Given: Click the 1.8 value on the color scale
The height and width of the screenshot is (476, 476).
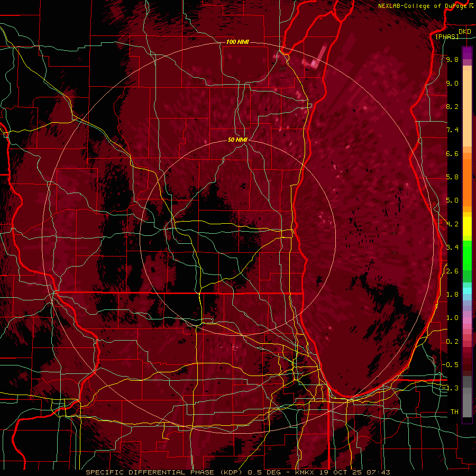Looking at the screenshot, I should click(x=452, y=295).
